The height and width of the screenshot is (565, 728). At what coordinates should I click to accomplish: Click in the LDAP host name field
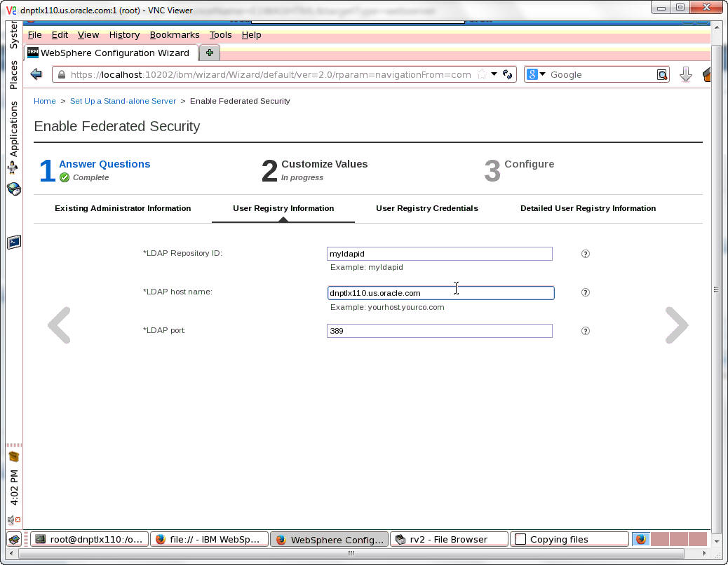[x=441, y=293]
